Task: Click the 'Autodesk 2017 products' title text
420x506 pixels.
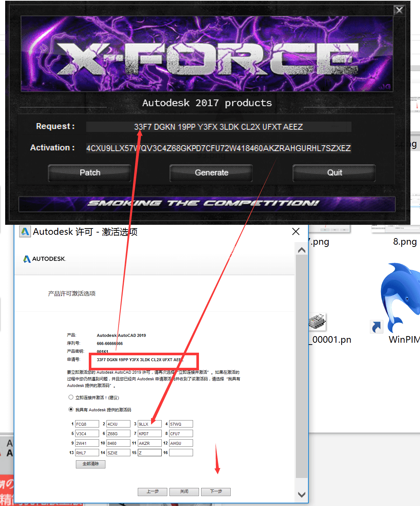Action: point(207,103)
